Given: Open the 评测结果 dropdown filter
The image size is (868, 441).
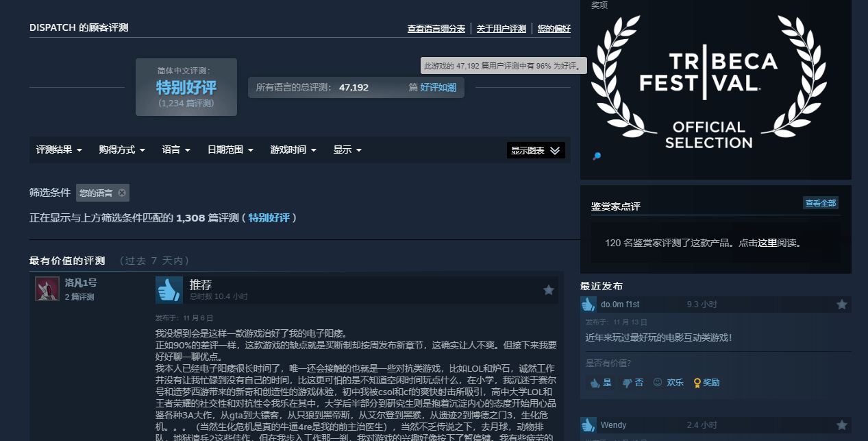Looking at the screenshot, I should [x=59, y=150].
